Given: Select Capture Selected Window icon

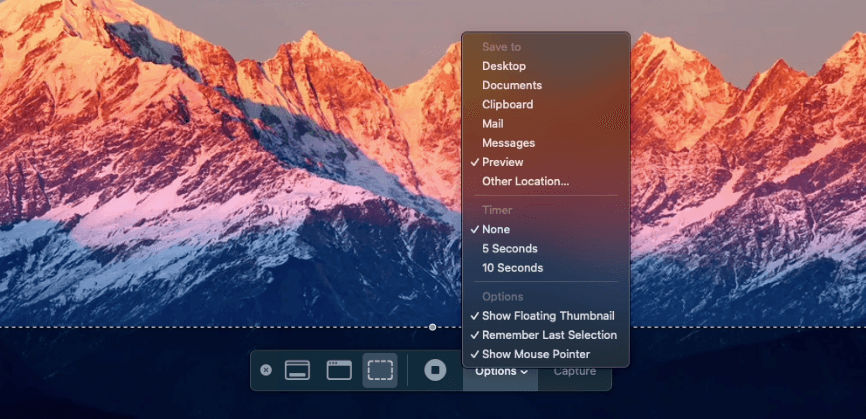Looking at the screenshot, I should pos(339,370).
